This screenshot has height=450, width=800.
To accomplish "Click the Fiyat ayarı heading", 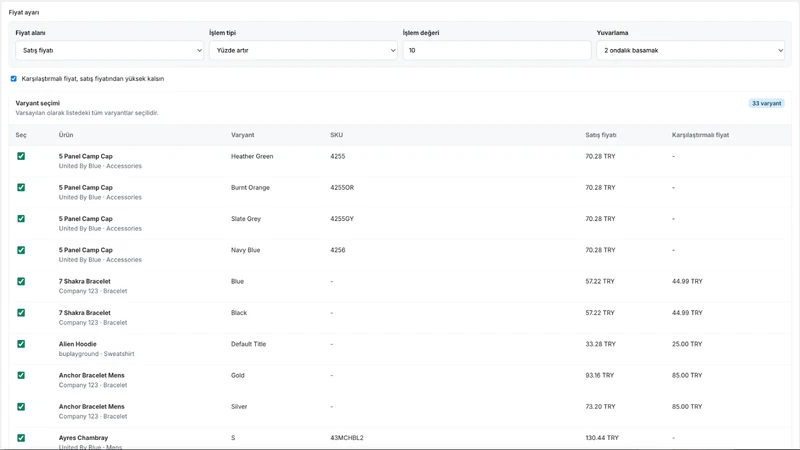I will click(x=23, y=12).
